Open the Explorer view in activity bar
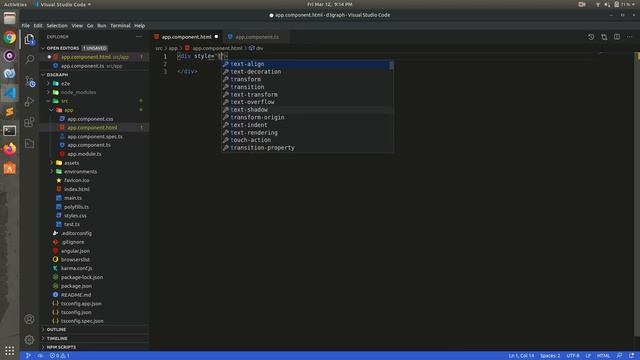The height and width of the screenshot is (360, 640). [29, 39]
